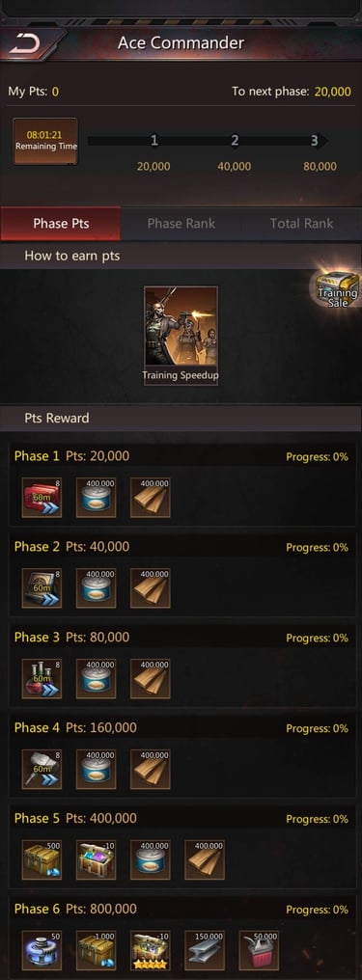Tap Phase 3 wood planks 400,000 reward
This screenshot has width=362, height=980.
pos(150,679)
